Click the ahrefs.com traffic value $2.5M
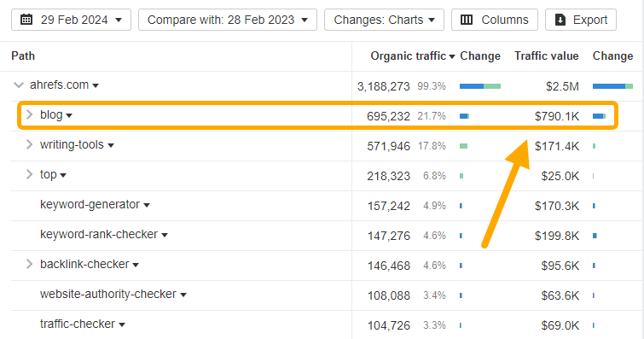644x339 pixels. 562,86
